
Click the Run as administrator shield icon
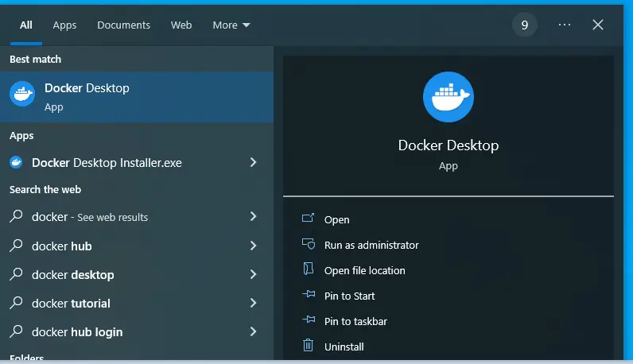309,244
